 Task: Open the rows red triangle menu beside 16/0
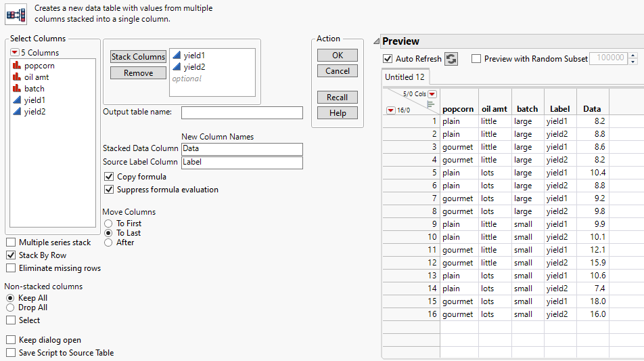coord(390,110)
